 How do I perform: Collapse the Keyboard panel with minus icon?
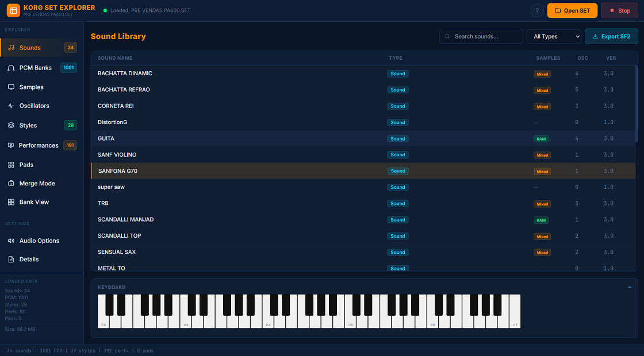[630, 287]
